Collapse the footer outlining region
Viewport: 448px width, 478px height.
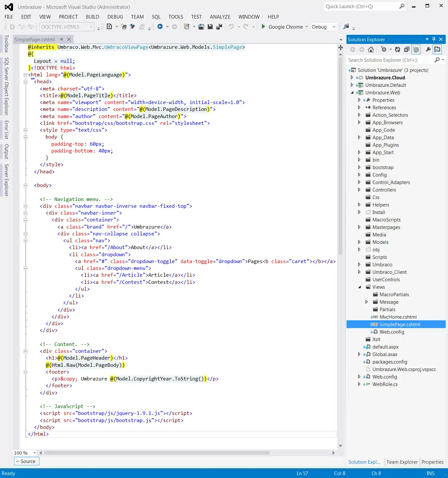click(25, 372)
